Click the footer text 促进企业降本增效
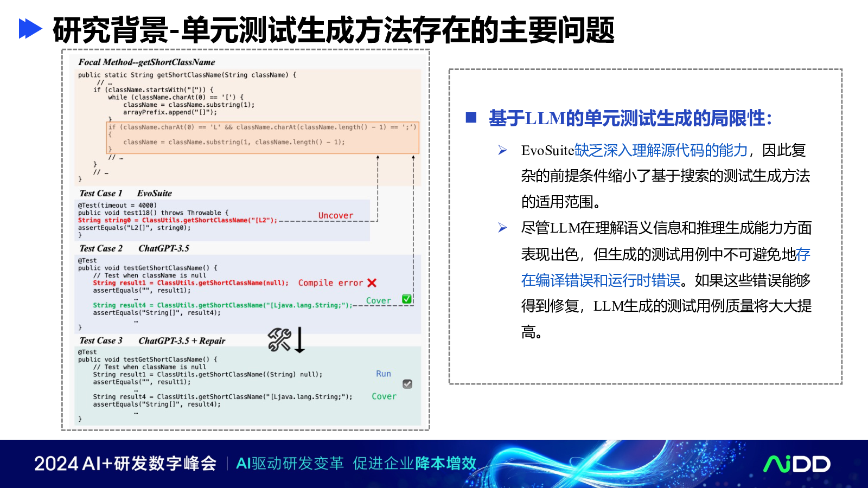868x488 pixels. coord(414,464)
